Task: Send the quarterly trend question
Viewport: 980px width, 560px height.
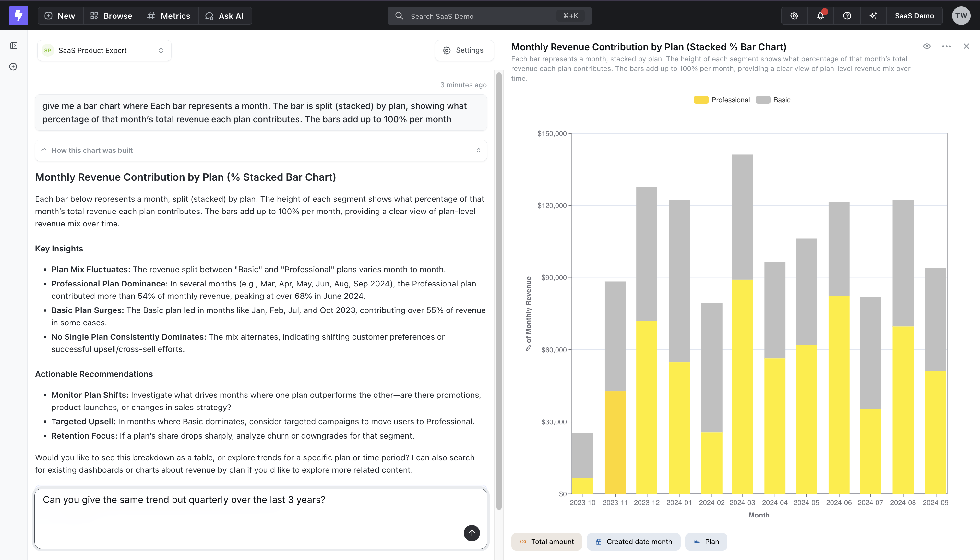Action: tap(471, 533)
